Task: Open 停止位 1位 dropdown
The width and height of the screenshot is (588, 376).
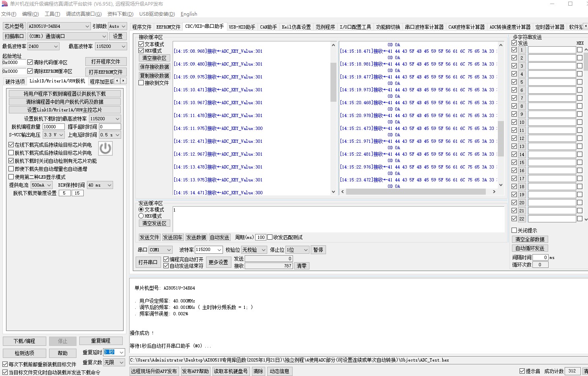Action: [x=297, y=250]
